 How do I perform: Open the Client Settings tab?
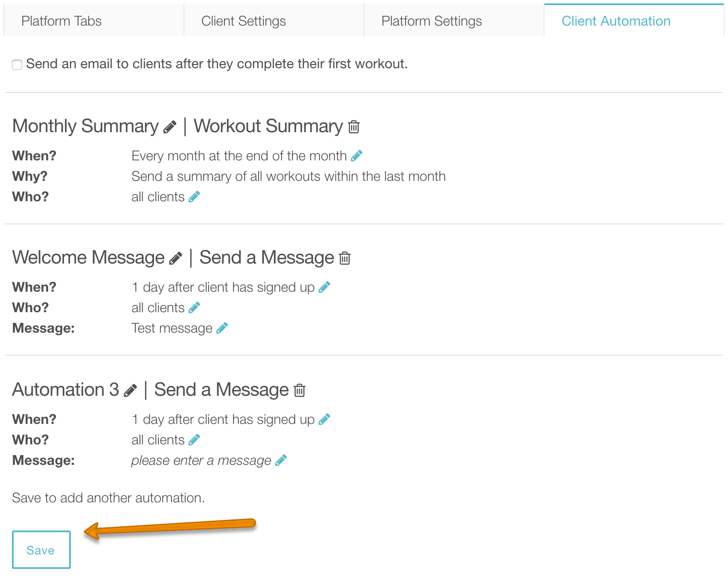point(244,20)
